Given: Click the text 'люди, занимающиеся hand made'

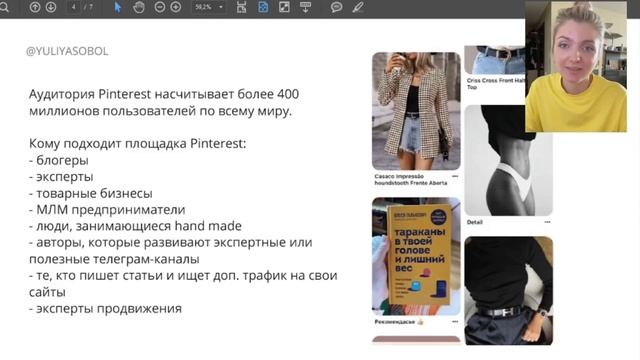Looking at the screenshot, I should click(x=139, y=226).
